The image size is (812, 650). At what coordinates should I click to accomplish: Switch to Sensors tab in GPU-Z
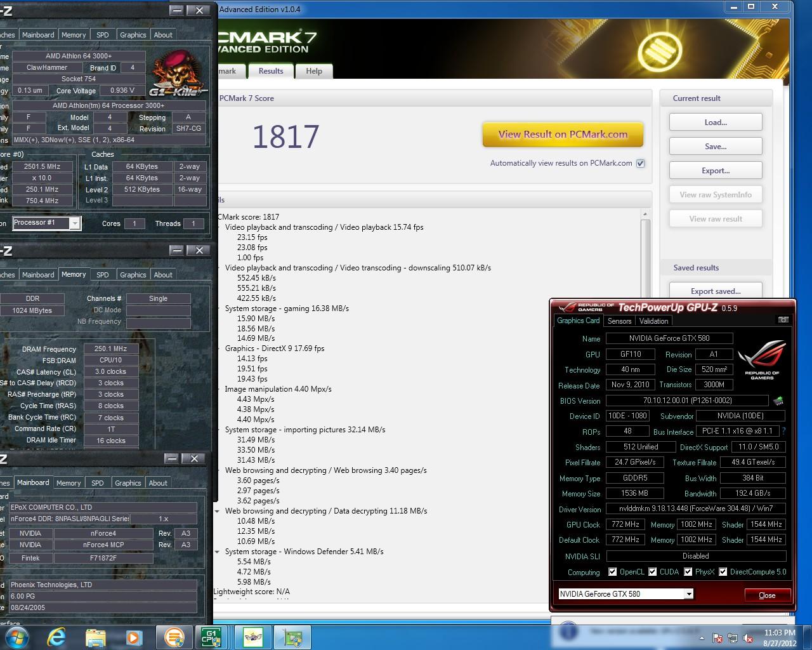[x=619, y=321]
